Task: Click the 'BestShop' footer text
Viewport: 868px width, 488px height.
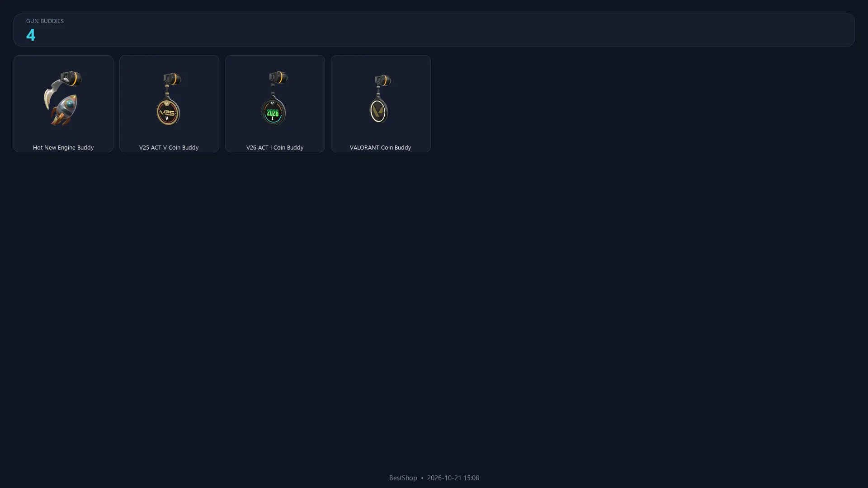Action: coord(403,478)
